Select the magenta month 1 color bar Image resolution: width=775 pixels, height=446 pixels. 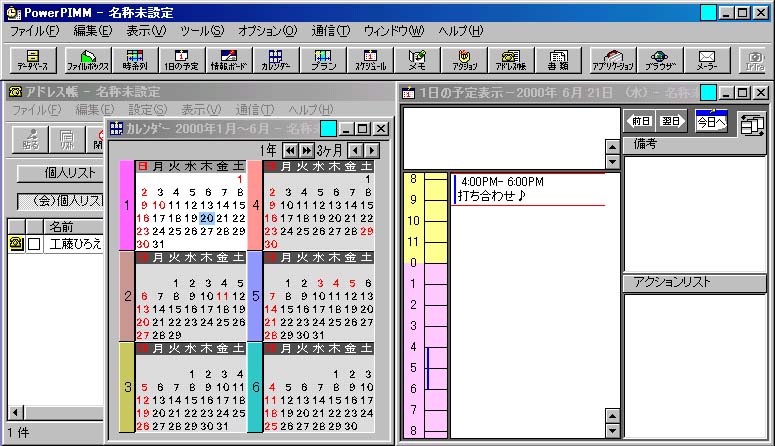tap(126, 204)
